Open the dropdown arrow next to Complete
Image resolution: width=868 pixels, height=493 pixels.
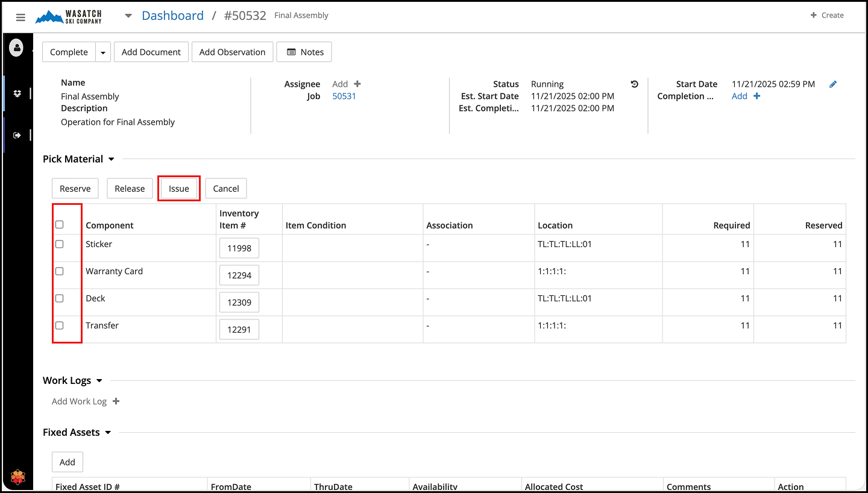click(103, 52)
